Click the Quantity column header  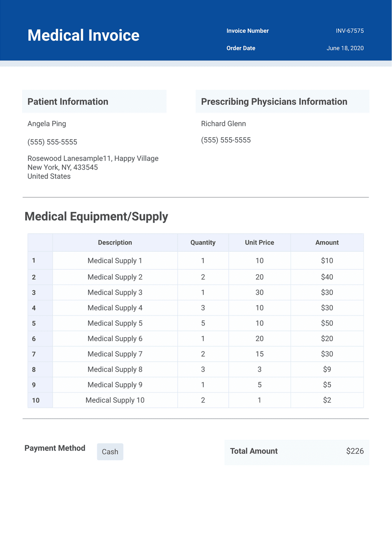pyautogui.click(x=203, y=242)
